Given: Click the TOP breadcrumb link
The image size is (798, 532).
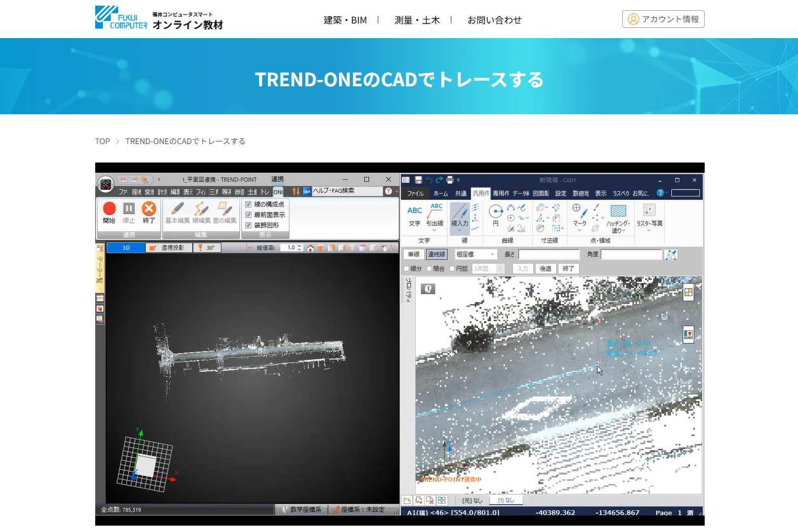Looking at the screenshot, I should click(x=102, y=141).
